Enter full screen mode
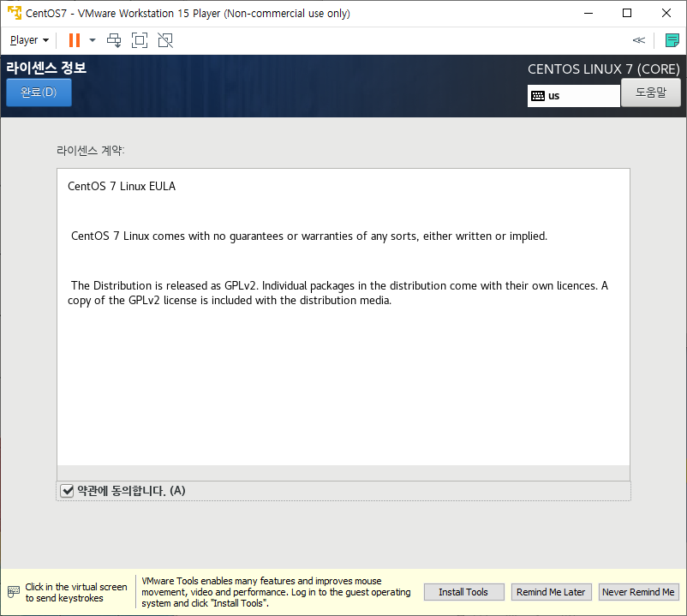This screenshot has width=687, height=616. [140, 40]
